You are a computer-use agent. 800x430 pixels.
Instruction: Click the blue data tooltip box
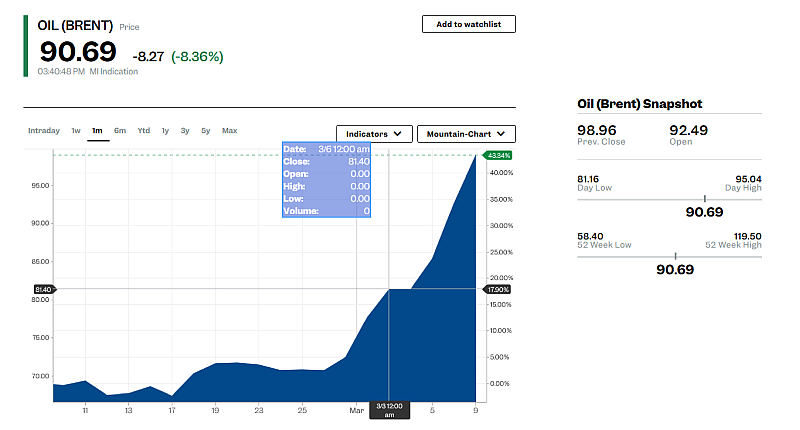click(327, 180)
